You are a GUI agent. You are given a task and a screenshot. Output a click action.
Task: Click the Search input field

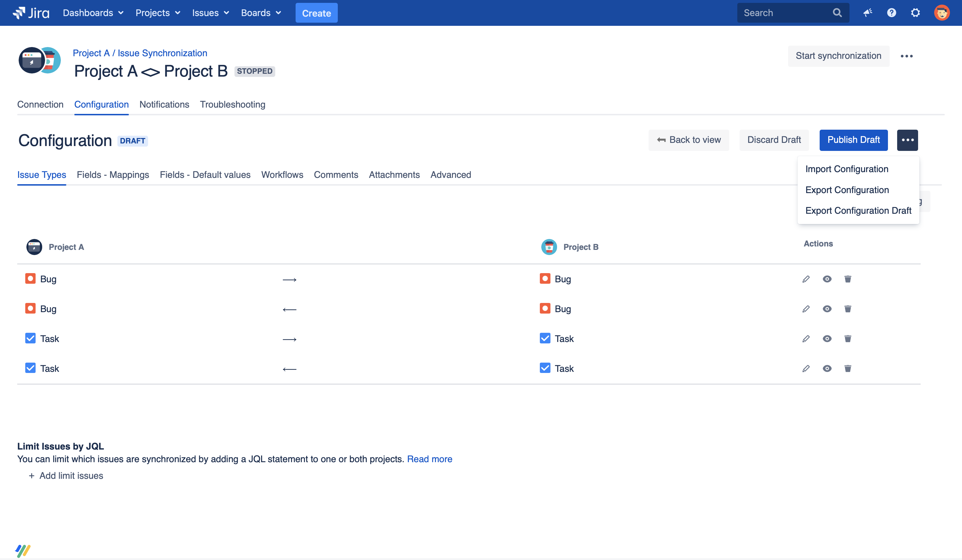pyautogui.click(x=786, y=13)
